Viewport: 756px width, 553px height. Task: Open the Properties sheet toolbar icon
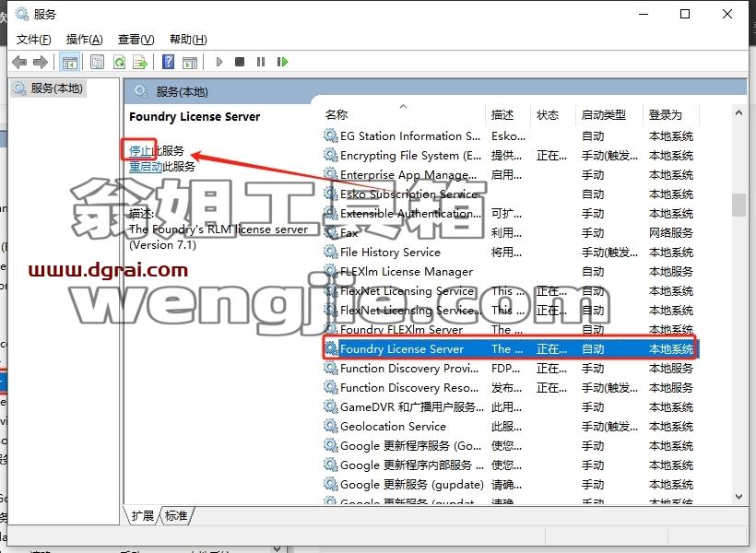pyautogui.click(x=98, y=62)
